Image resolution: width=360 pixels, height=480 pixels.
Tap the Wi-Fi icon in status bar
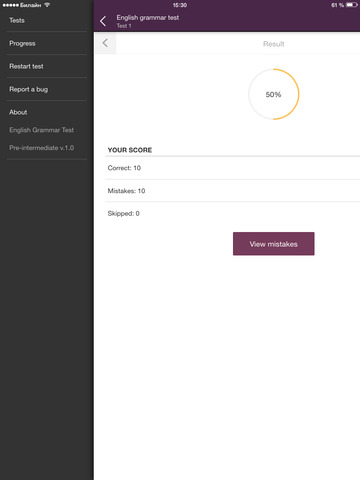(x=47, y=5)
